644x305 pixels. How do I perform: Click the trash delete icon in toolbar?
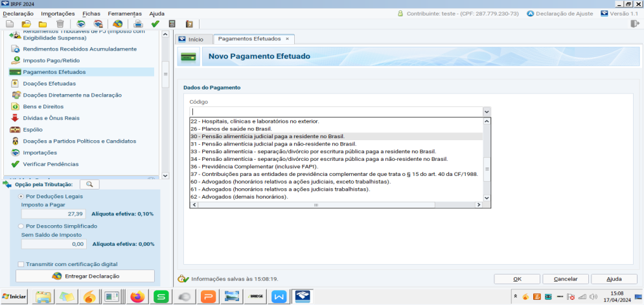click(60, 24)
